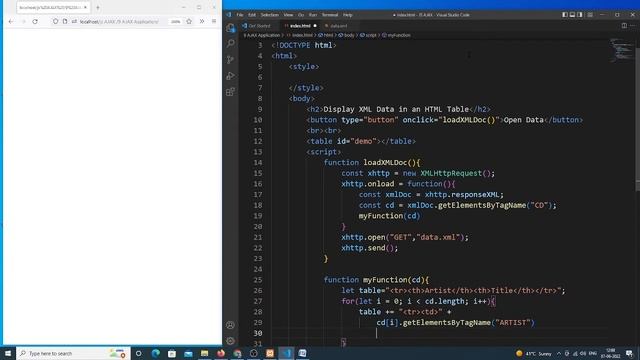Click the "data.xml" string on line 21
The width and height of the screenshot is (640, 360).
point(438,237)
